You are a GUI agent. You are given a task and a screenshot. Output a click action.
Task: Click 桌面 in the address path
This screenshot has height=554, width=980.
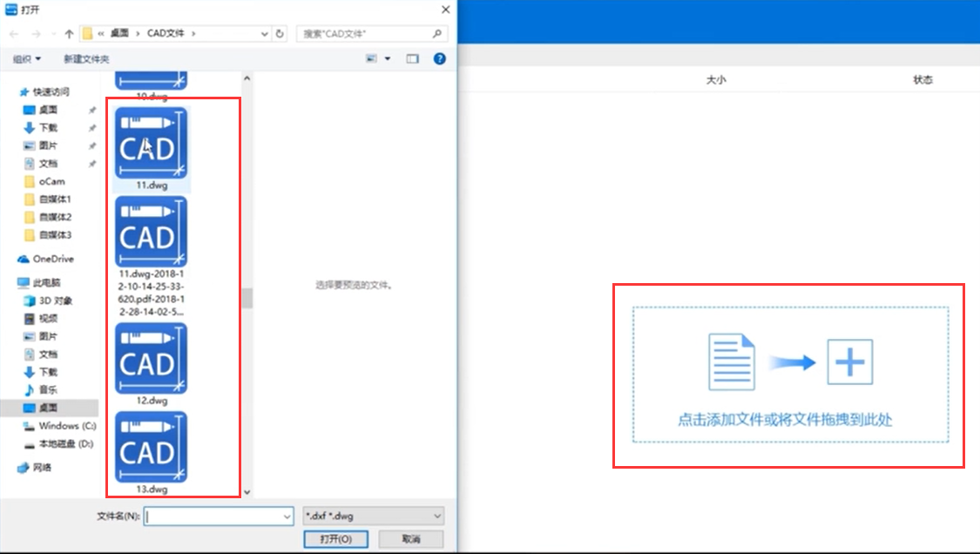(x=119, y=34)
